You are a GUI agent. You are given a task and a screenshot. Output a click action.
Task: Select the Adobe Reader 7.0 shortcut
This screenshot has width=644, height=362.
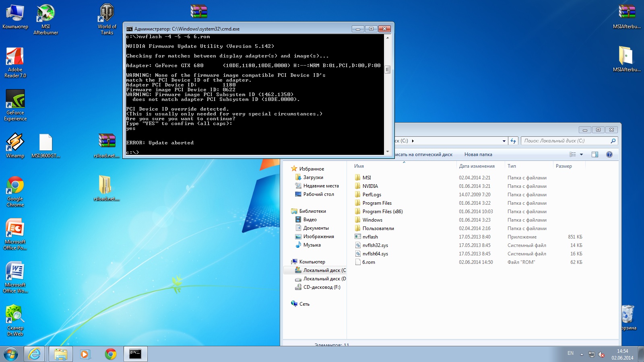pyautogui.click(x=15, y=63)
